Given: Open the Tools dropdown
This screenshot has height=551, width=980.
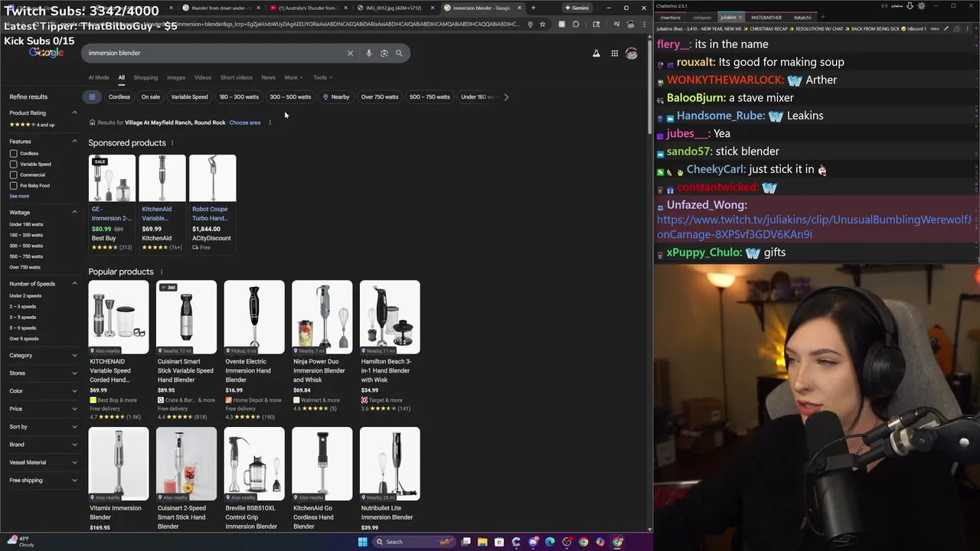Looking at the screenshot, I should click(x=322, y=77).
